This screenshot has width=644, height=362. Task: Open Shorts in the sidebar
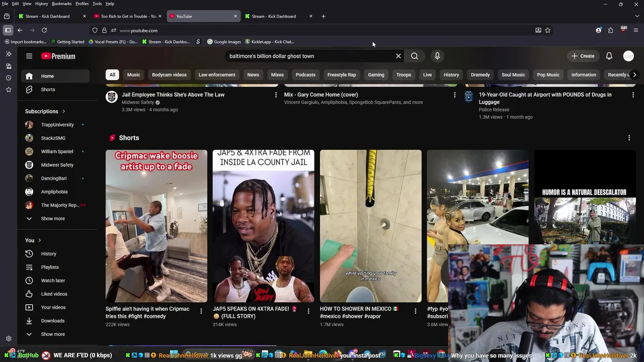(55, 89)
